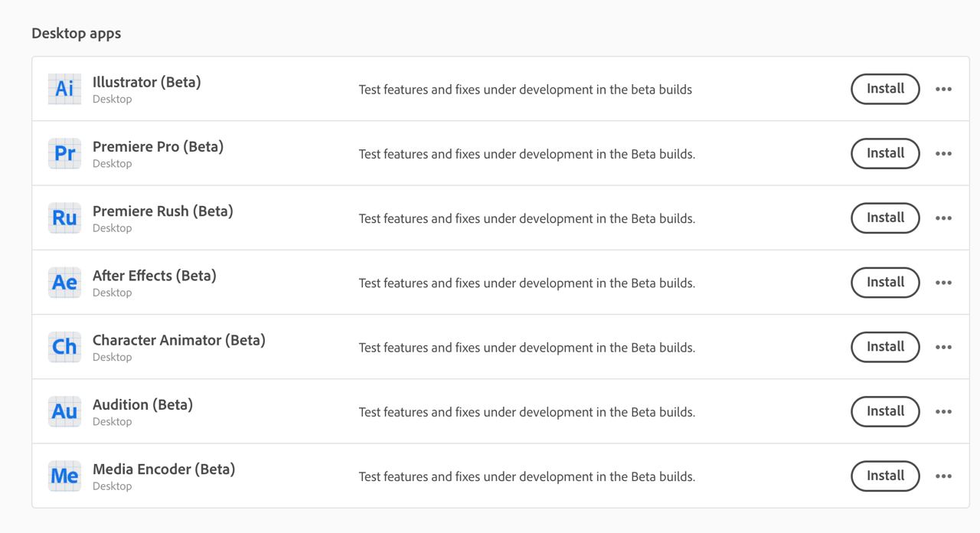Open more options for Premiere Pro (Beta)
This screenshot has width=980, height=533.
click(943, 153)
